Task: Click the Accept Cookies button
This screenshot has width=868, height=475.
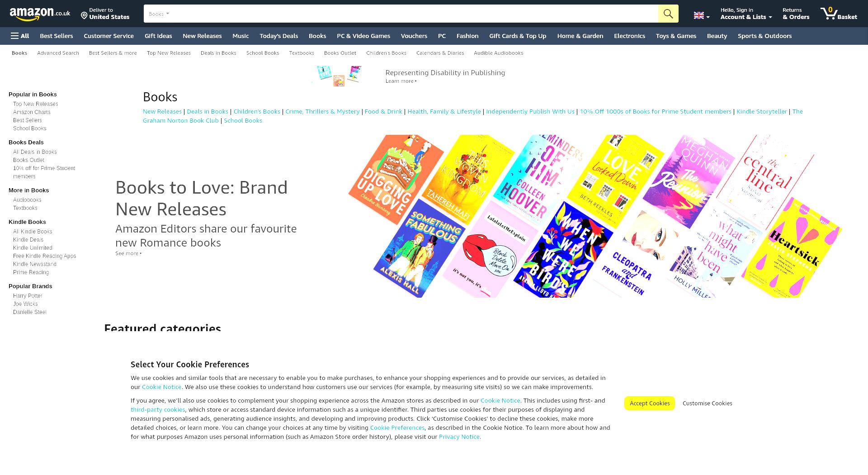Action: 650,403
